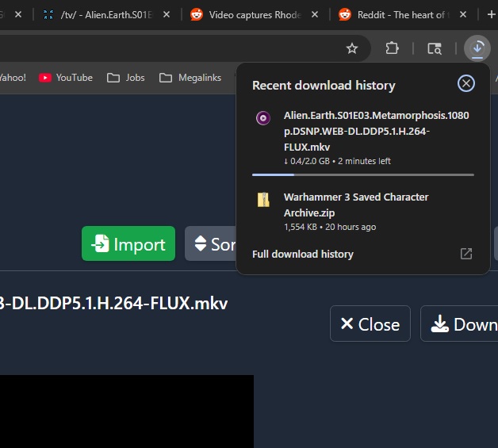Open the media search toolbar icon
The image size is (498, 448).
click(435, 48)
